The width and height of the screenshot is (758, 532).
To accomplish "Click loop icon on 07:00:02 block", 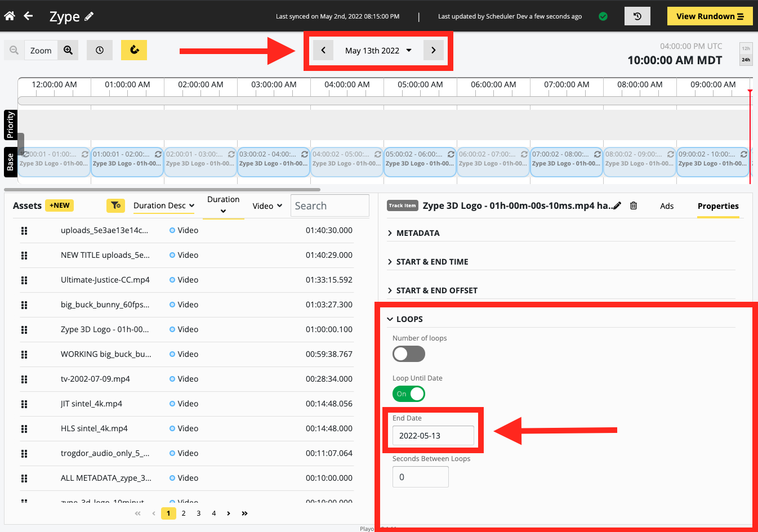I will pos(598,154).
